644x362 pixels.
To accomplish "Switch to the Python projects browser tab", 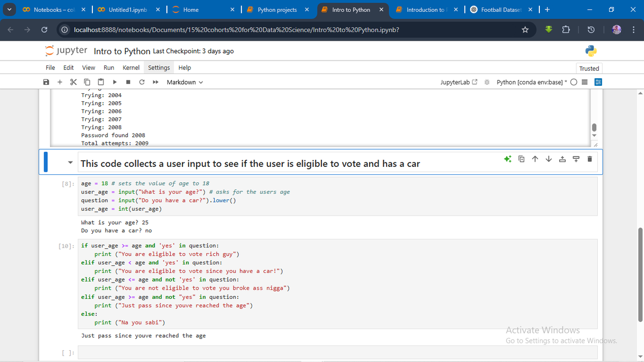I will pos(276,10).
